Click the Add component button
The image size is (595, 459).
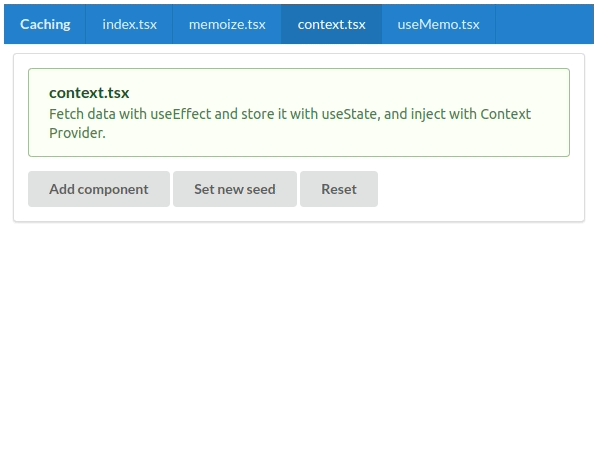coord(99,189)
